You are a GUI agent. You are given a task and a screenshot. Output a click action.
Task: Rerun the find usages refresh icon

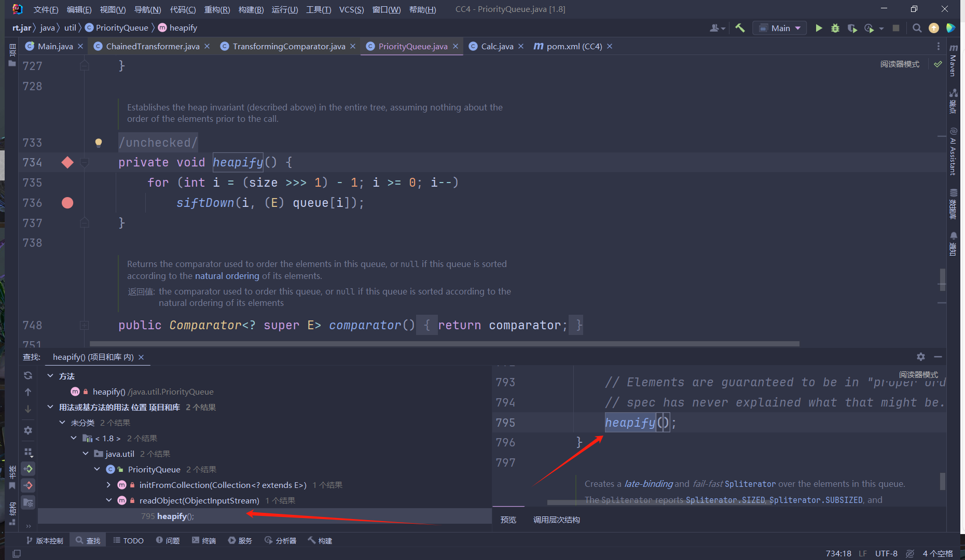28,375
